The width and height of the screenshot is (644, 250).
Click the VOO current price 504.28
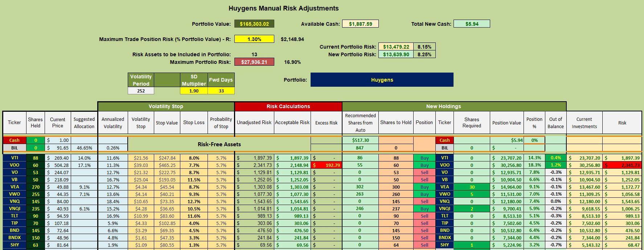[x=58, y=165]
